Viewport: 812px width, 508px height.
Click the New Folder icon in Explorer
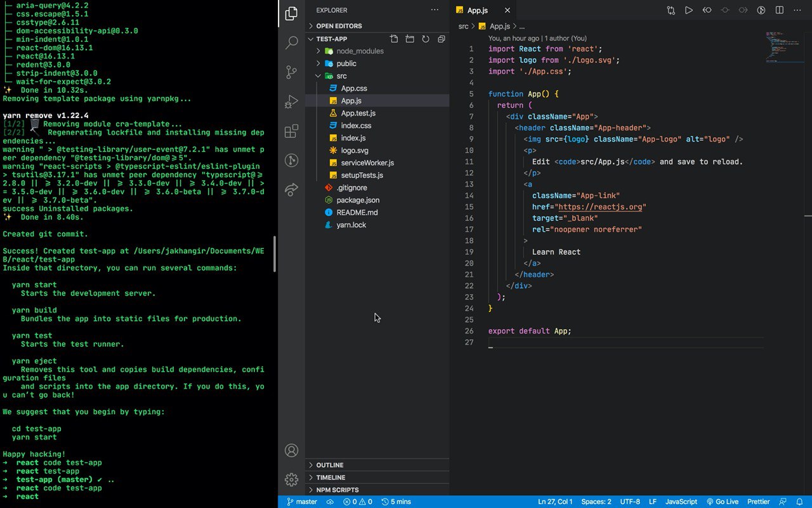(410, 39)
